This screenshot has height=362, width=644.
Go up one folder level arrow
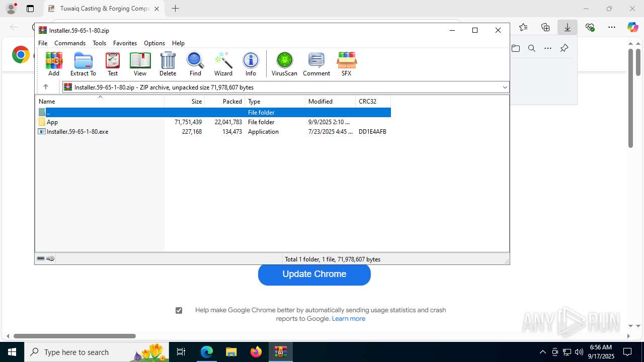pos(45,87)
